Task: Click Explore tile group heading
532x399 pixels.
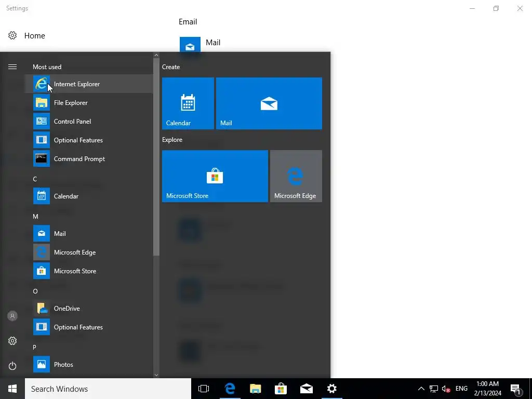Action: tap(172, 139)
